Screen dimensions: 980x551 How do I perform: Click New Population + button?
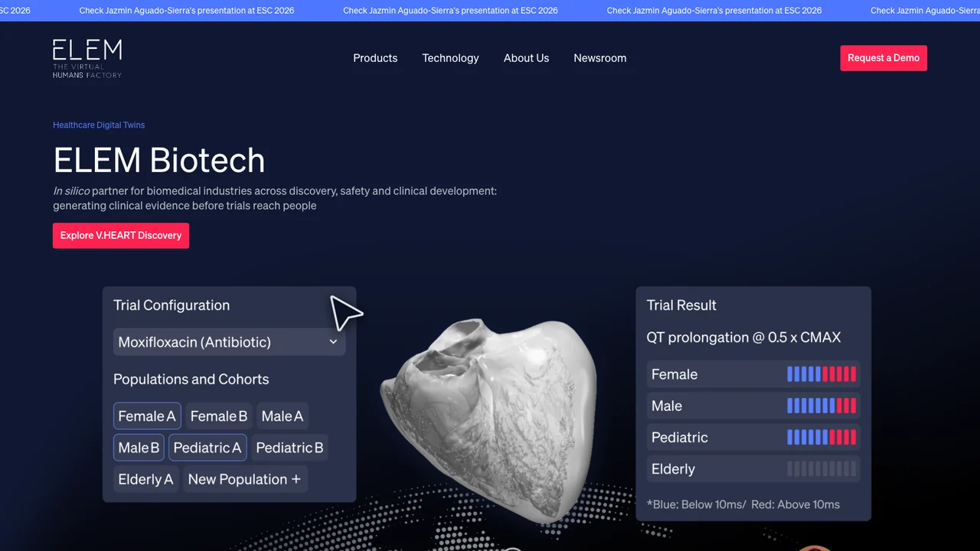[245, 479]
